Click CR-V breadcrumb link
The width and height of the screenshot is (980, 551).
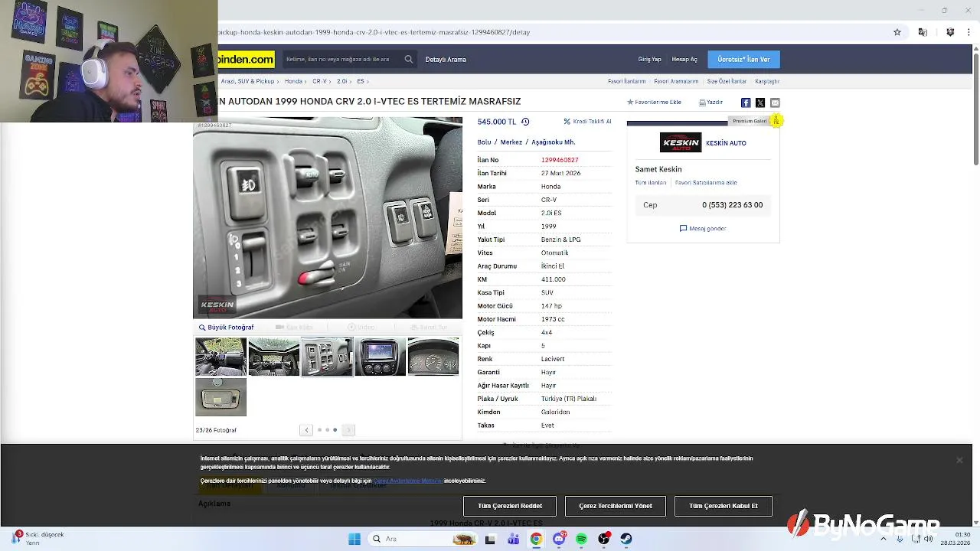[319, 81]
